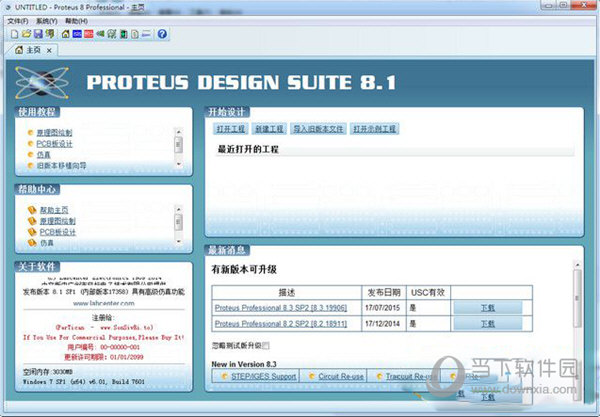Screen dimensions: 600x417
Task: Open the Circuit Re-use link
Action: 341,376
